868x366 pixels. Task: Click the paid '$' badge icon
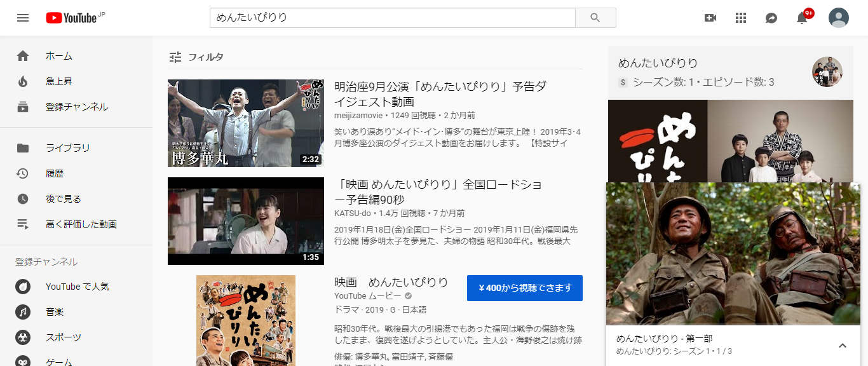[623, 83]
